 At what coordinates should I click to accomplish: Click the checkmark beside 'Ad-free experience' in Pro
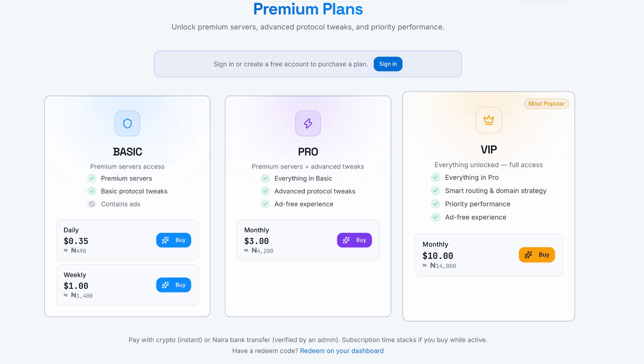[265, 204]
